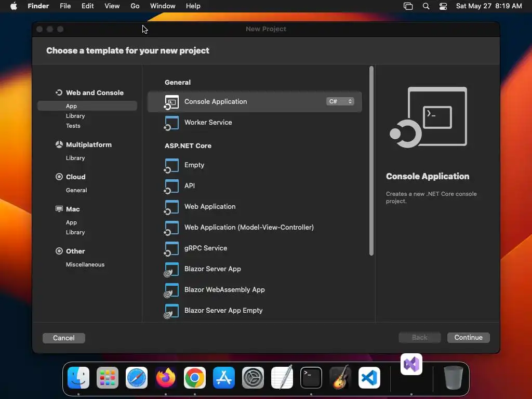Select Library under Multiplatform
Image resolution: width=532 pixels, height=399 pixels.
(x=75, y=158)
